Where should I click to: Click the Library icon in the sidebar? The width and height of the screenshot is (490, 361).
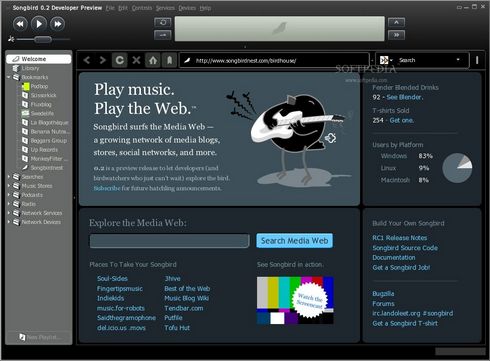(x=16, y=68)
